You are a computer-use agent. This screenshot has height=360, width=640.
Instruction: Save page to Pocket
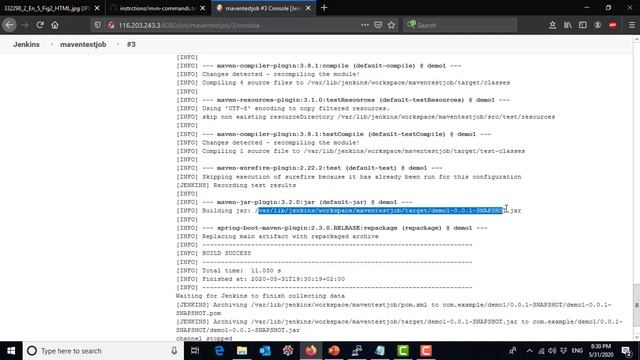[378, 25]
